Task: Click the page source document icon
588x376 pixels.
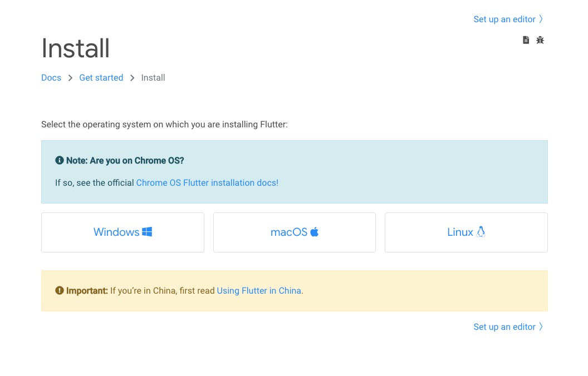Action: tap(526, 40)
